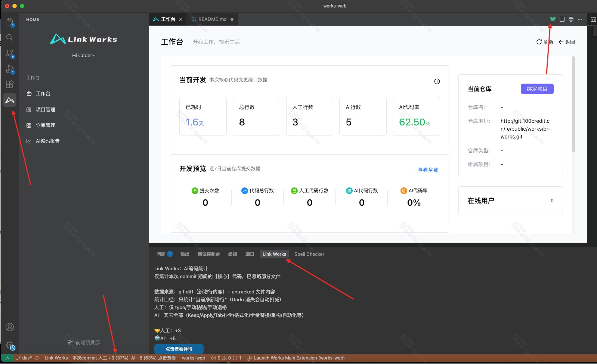The image size is (597, 364).
Task: Click the 已耗时 1.6天 card
Action: (x=203, y=116)
